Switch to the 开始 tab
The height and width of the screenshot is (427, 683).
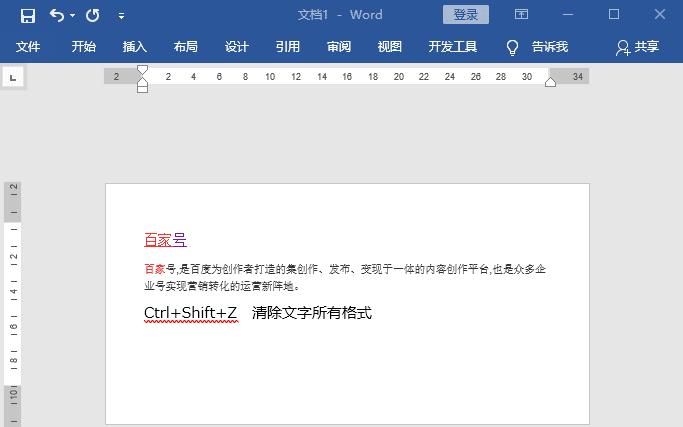point(84,47)
